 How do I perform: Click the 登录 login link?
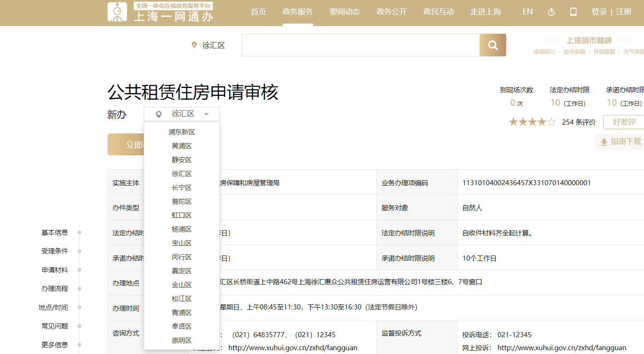tap(599, 12)
